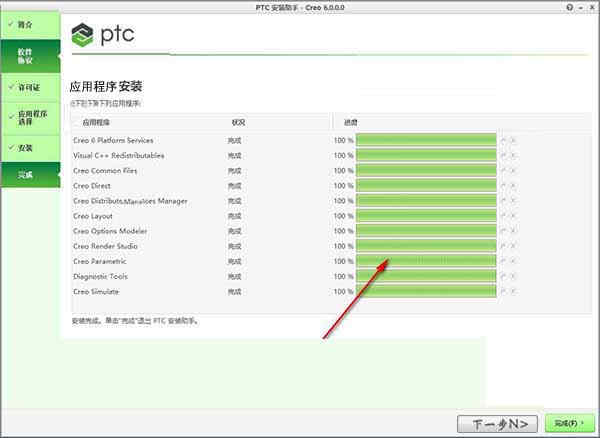Click the retry arrow icon for Creo Direct
Image resolution: width=600 pixels, height=438 pixels.
click(504, 186)
